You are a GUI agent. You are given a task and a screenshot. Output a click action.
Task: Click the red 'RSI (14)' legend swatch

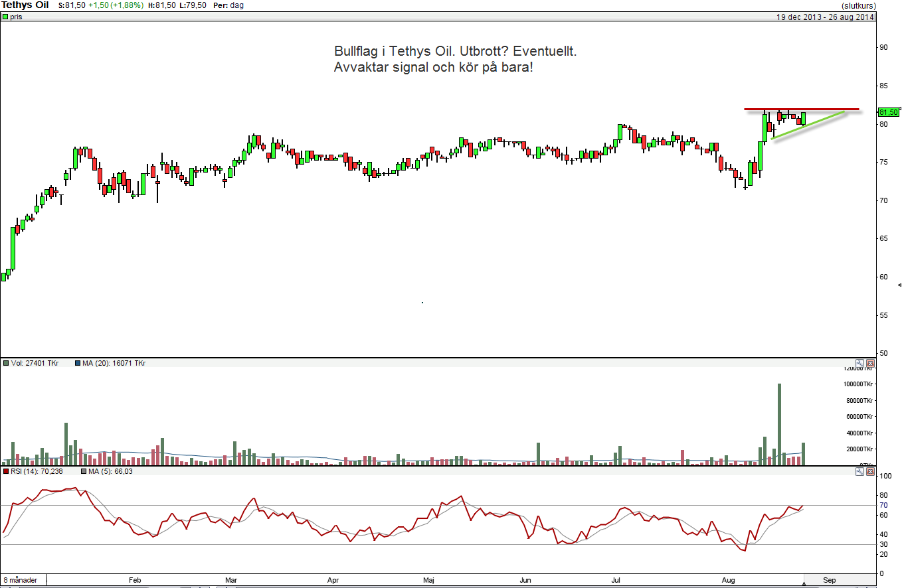(x=6, y=472)
